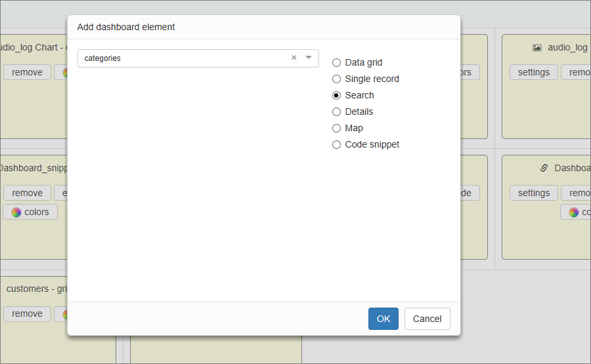
Task: Click the color wheel icon in the right Dashboard panel
Action: (574, 212)
